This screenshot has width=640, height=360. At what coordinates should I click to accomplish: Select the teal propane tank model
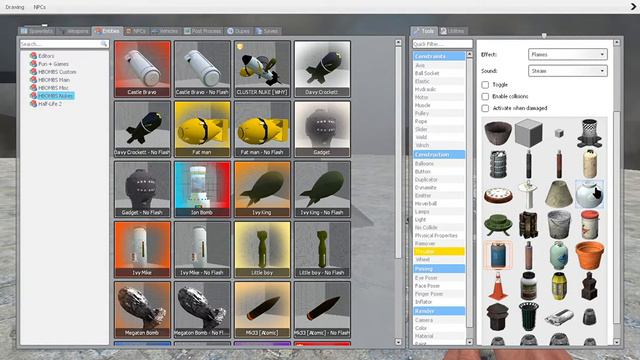pyautogui.click(x=559, y=255)
